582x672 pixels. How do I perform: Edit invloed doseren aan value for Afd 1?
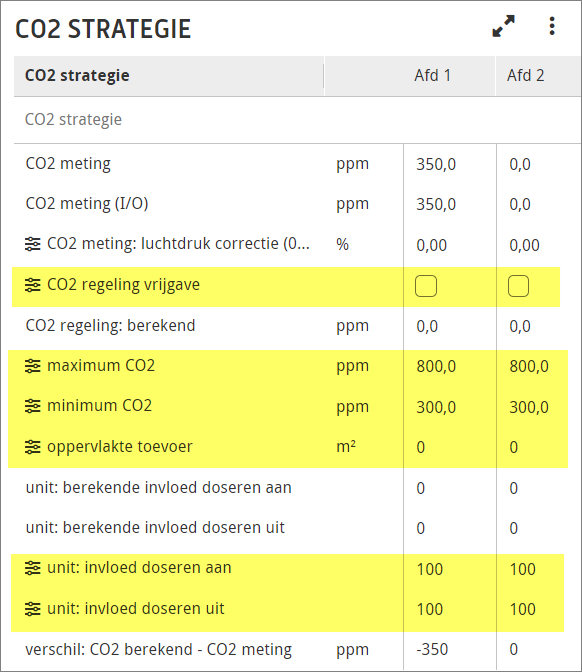[x=430, y=569]
